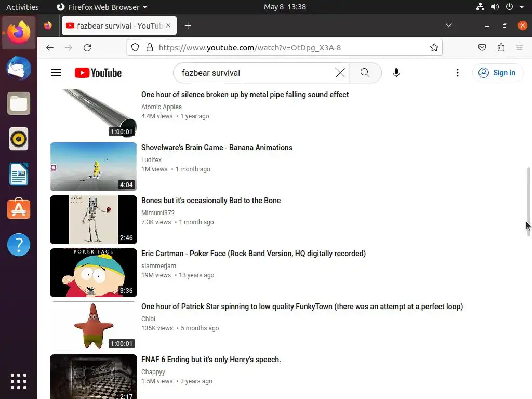Screen dimensions: 532x399
Task: Go back using Firefox back arrow
Action: tap(50, 47)
